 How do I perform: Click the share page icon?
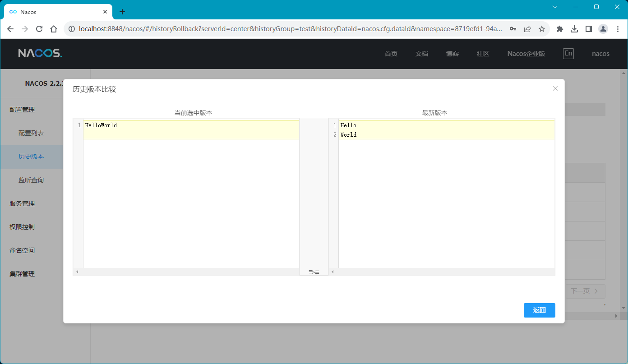pyautogui.click(x=527, y=29)
